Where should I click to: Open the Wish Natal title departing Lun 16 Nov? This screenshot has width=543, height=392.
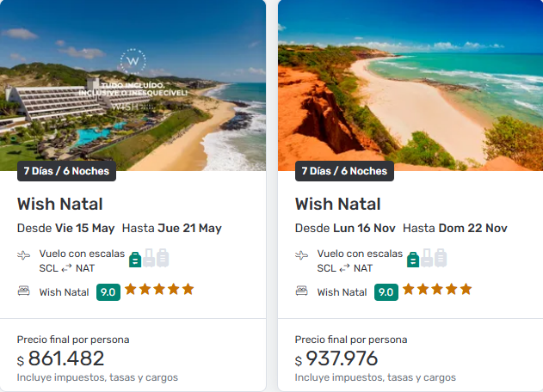(337, 204)
